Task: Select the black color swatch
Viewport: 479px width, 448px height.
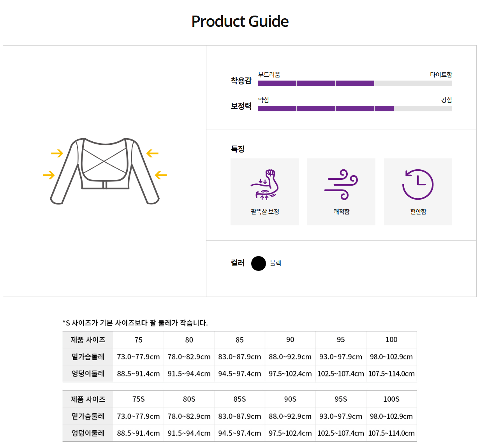Action: click(x=258, y=264)
